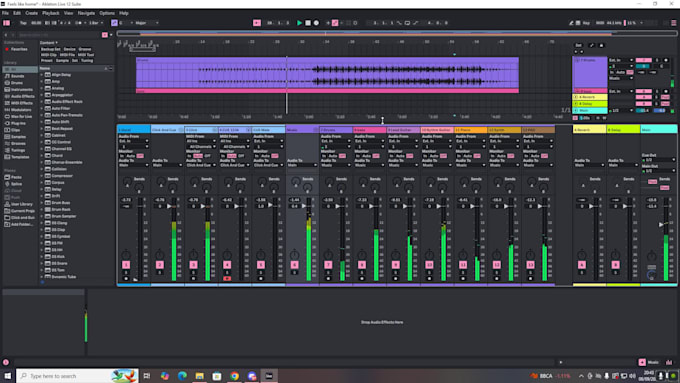Click the Sample filter tag
The width and height of the screenshot is (680, 383).
(x=62, y=60)
